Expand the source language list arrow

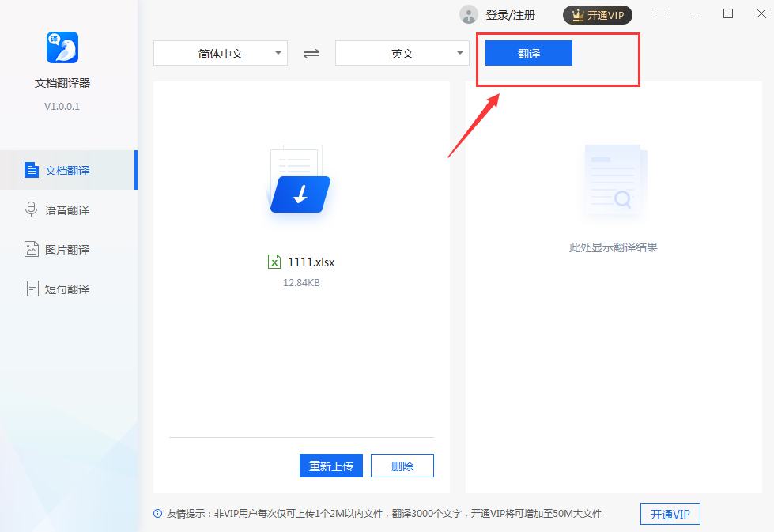point(278,53)
